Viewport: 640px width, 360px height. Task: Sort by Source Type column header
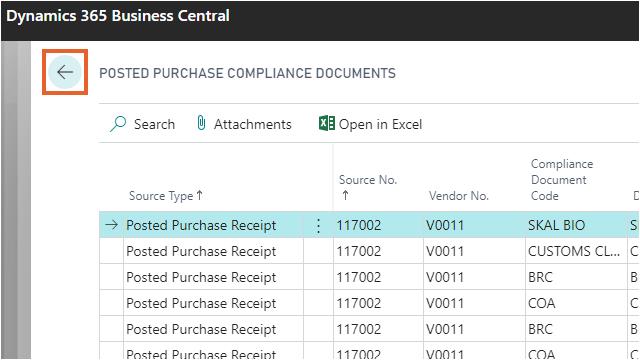pyautogui.click(x=166, y=196)
